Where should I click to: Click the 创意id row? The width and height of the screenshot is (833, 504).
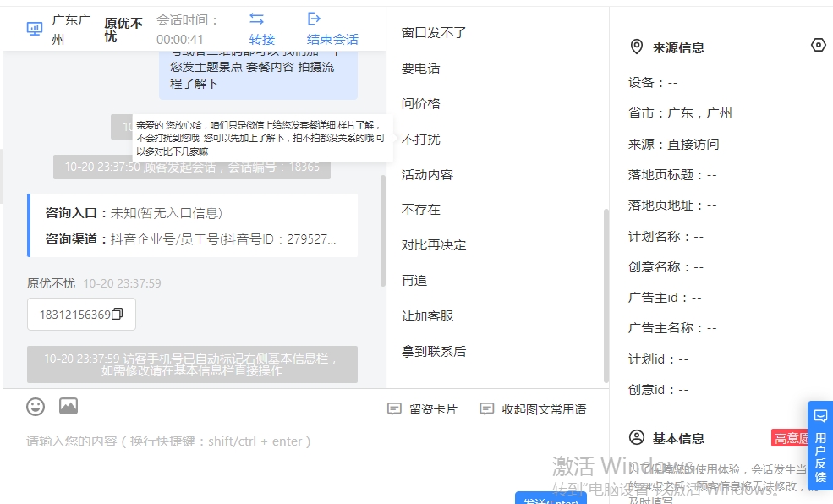pos(658,390)
